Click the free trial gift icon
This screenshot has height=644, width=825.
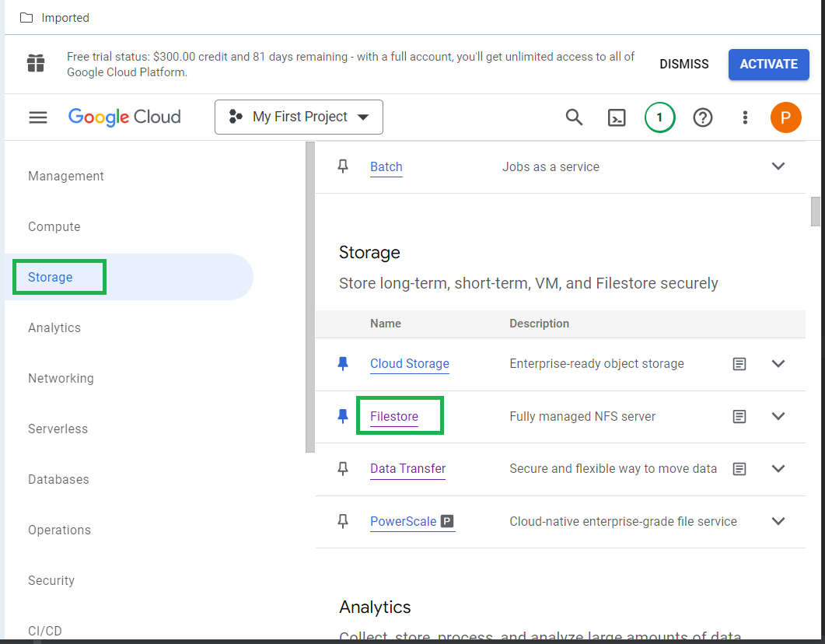(x=36, y=63)
